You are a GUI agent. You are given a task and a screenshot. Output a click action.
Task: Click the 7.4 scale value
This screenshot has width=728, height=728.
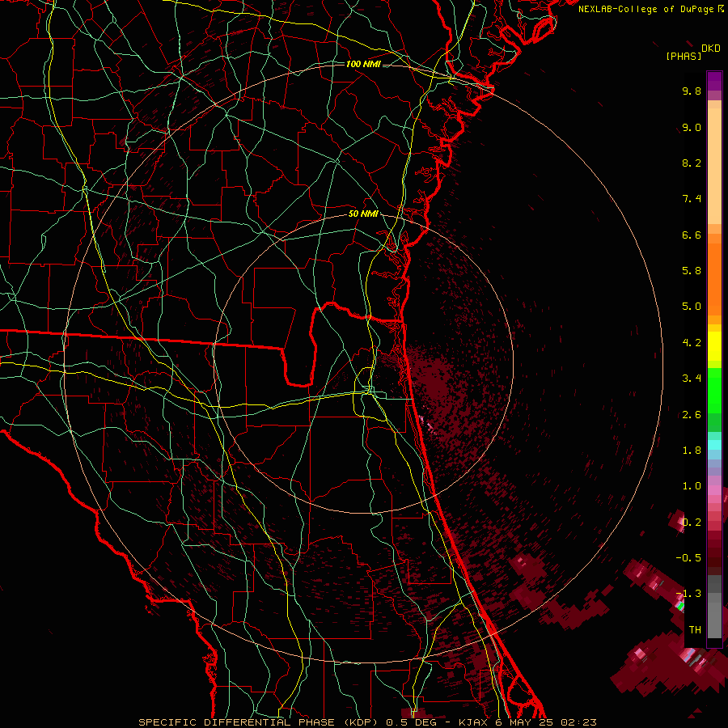point(692,199)
